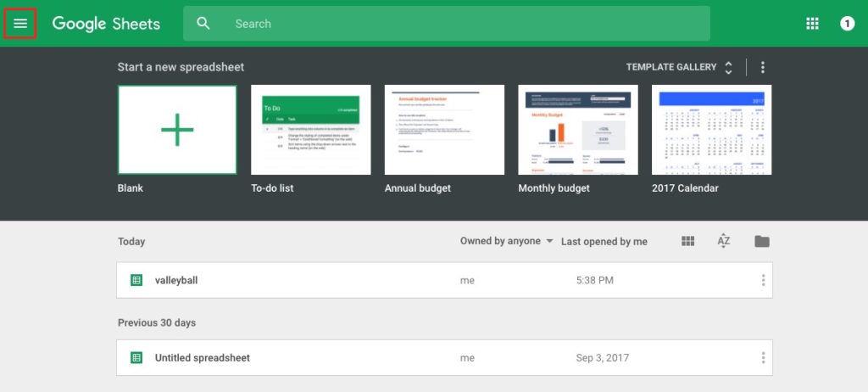This screenshot has height=392, width=868.
Task: Click the 2017 Calendar label
Action: click(685, 188)
